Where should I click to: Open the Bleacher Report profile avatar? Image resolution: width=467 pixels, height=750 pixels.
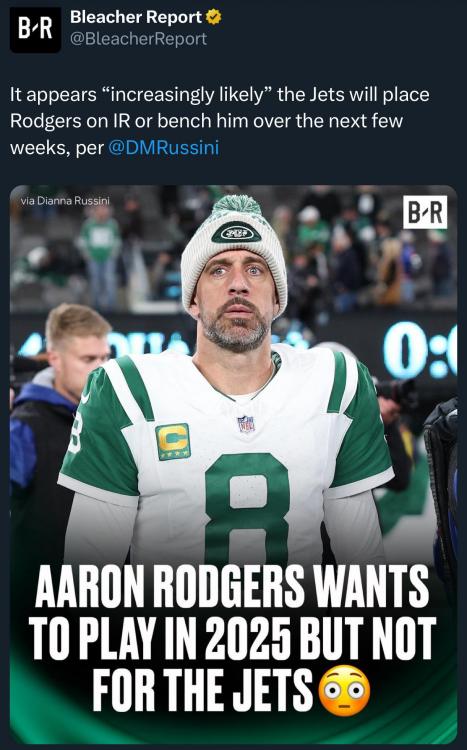point(35,29)
